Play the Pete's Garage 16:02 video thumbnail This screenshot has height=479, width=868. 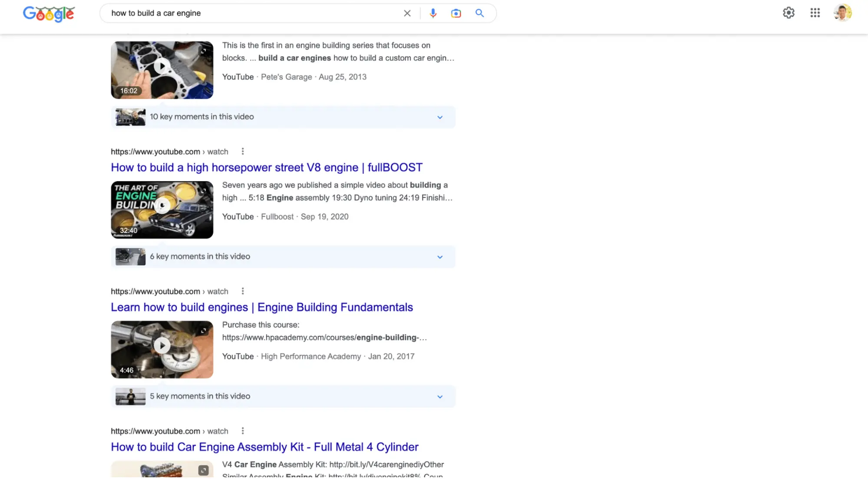pyautogui.click(x=162, y=67)
